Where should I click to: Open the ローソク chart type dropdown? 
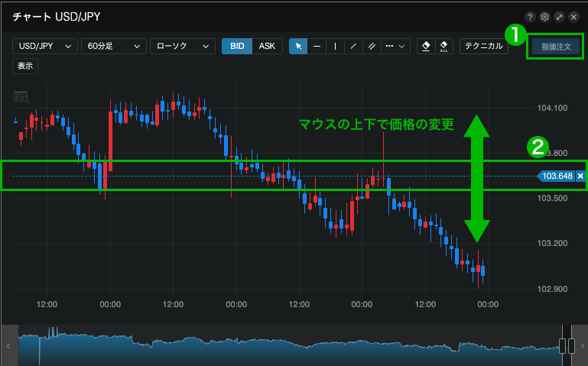(x=183, y=47)
